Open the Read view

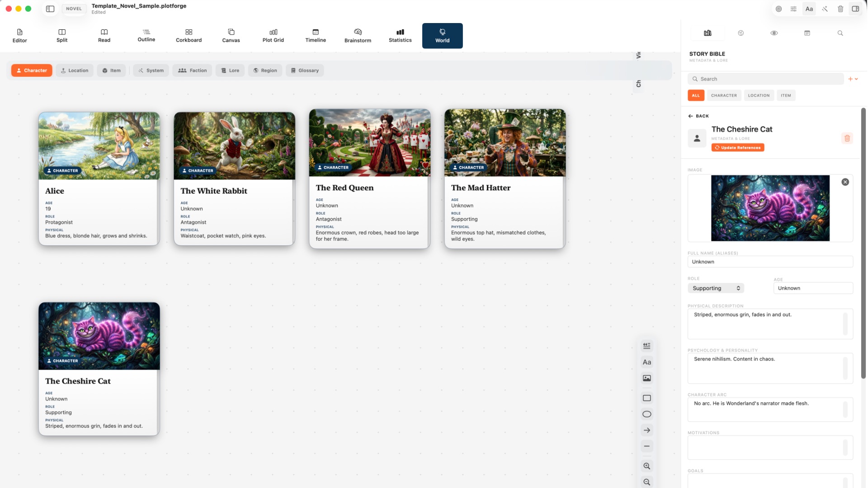(x=104, y=36)
